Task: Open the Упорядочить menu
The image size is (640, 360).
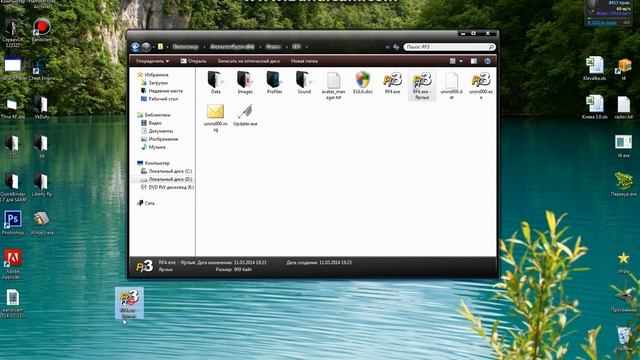Action: (x=152, y=61)
